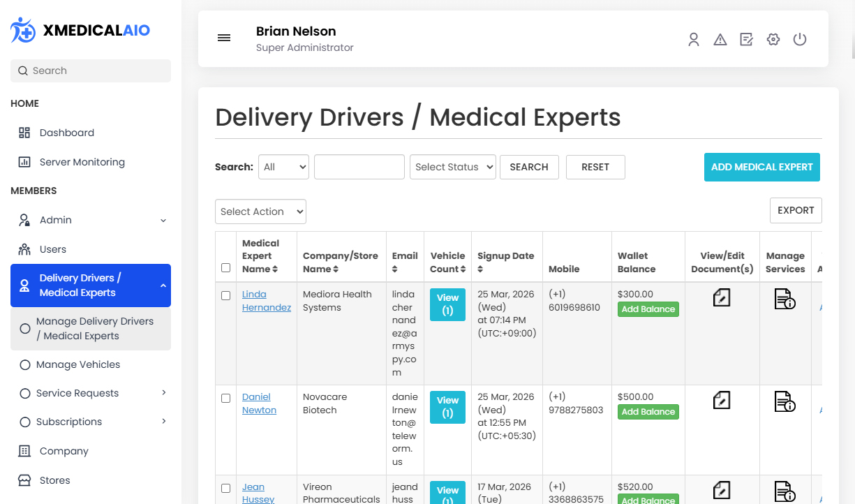Open the Select Status dropdown
The width and height of the screenshot is (855, 504).
[x=452, y=167]
